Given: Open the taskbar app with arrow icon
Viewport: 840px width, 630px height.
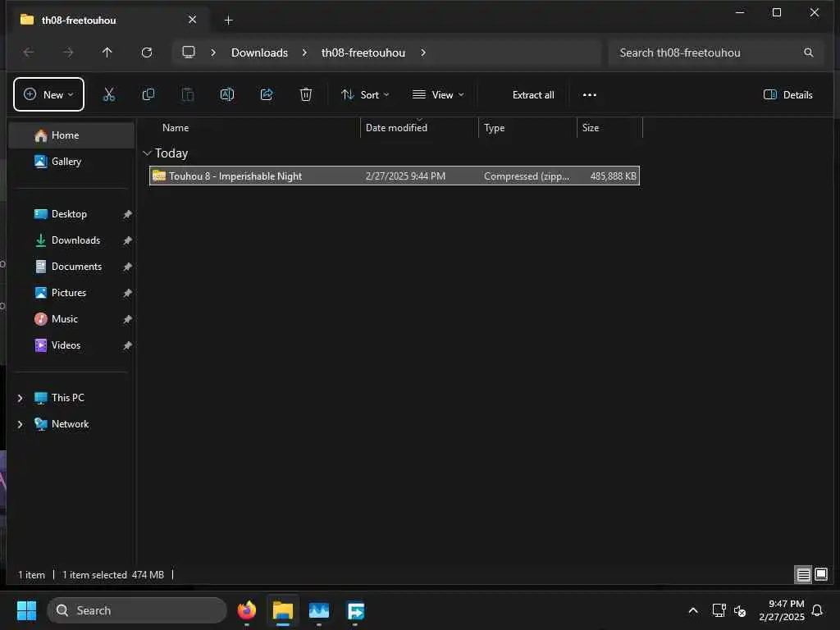Looking at the screenshot, I should 355,610.
